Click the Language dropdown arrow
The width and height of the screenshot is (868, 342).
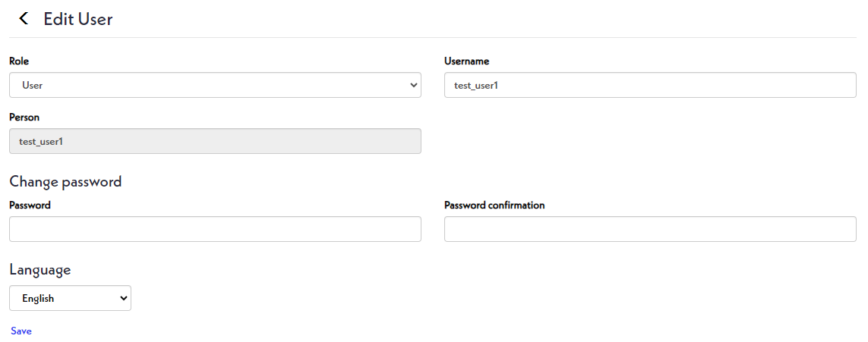coord(125,299)
